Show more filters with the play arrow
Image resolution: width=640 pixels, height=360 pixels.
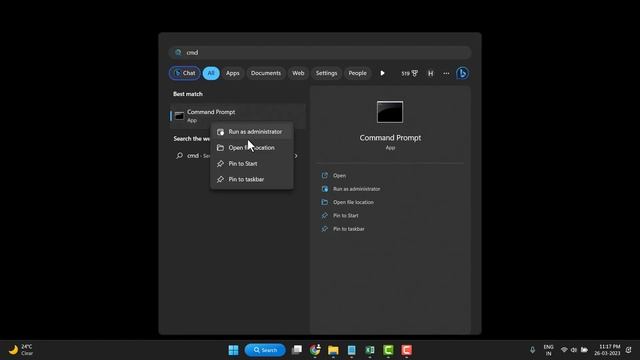[x=382, y=73]
